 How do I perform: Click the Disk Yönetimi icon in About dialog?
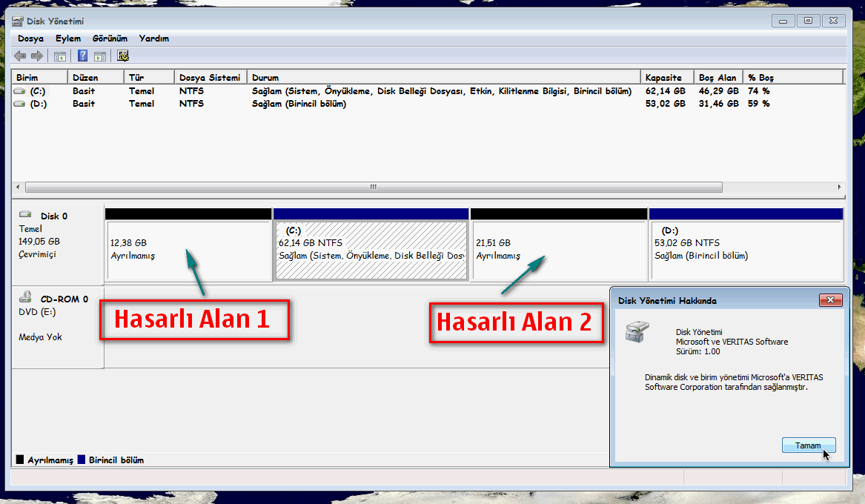coord(637,331)
